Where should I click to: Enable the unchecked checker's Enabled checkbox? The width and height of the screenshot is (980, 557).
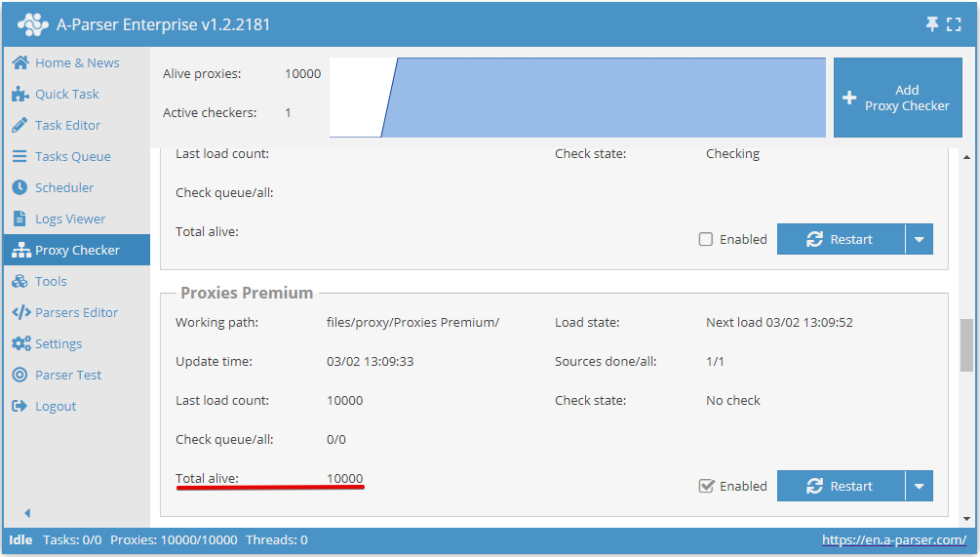[x=706, y=240]
